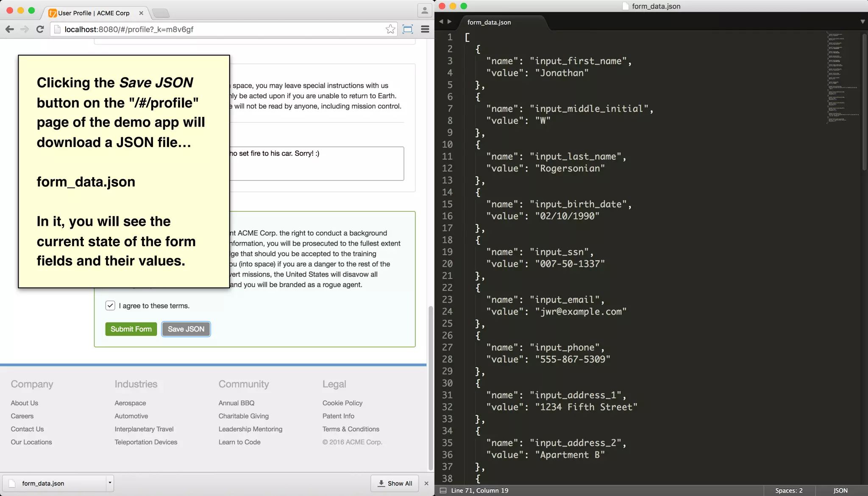Click line number 1 in the gutter
Image resolution: width=868 pixels, height=496 pixels.
pos(450,37)
